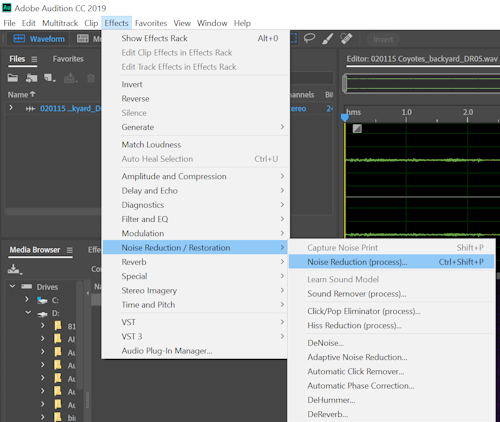Image resolution: width=500 pixels, height=422 pixels.
Task: Click the waveform file icon for 020115
Action: click(30, 109)
